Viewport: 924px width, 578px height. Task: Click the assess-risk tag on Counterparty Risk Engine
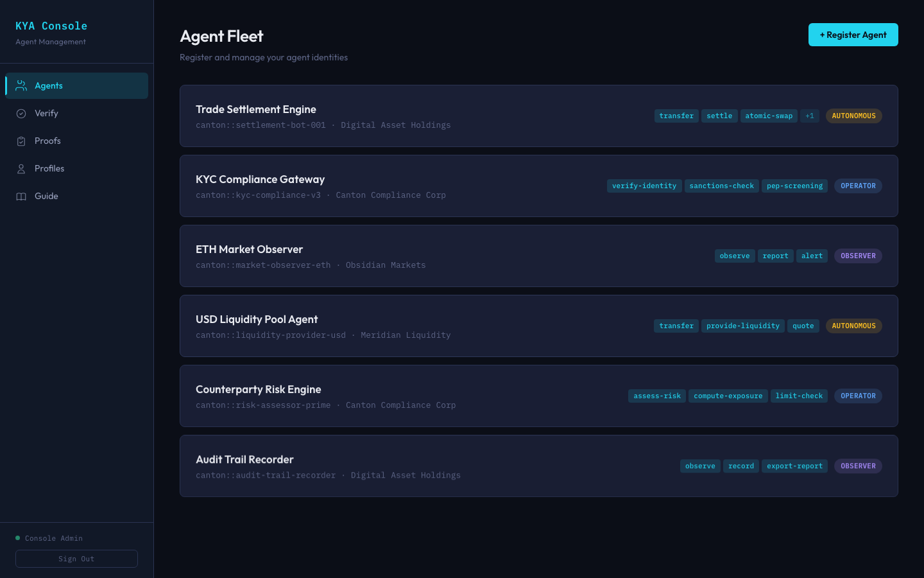tap(656, 396)
